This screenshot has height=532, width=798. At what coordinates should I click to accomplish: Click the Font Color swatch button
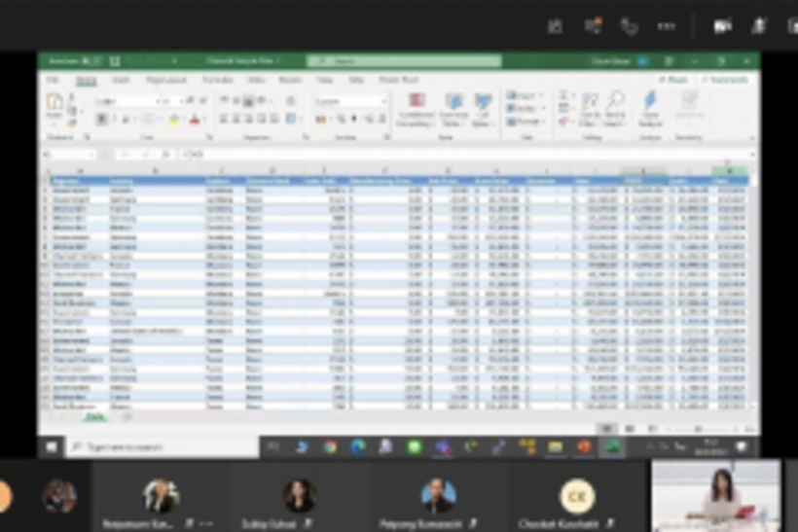(195, 120)
